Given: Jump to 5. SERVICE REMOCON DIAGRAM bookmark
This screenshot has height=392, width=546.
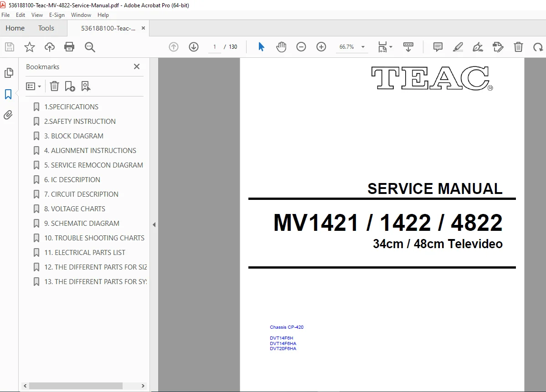Looking at the screenshot, I should click(93, 165).
